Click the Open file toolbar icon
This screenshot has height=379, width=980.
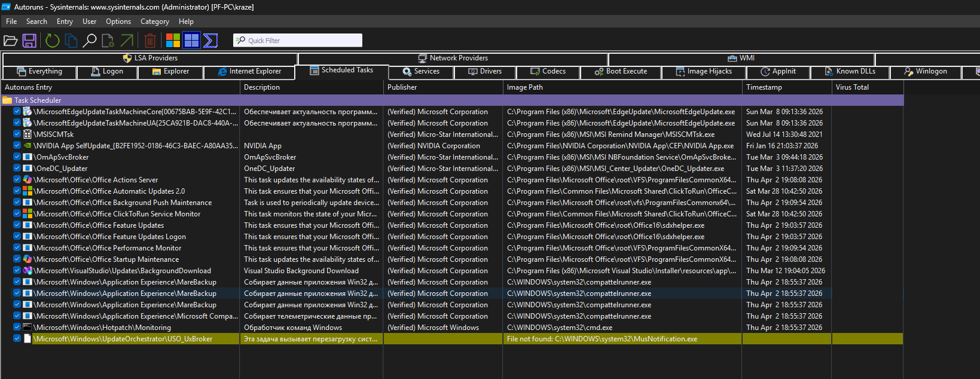pos(10,41)
